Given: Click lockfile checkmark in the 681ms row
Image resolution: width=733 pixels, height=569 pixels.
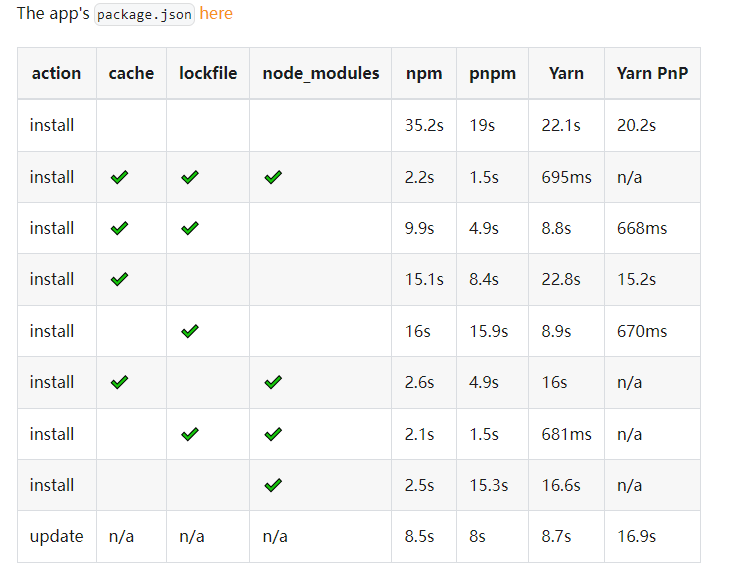Looking at the screenshot, I should tap(190, 434).
